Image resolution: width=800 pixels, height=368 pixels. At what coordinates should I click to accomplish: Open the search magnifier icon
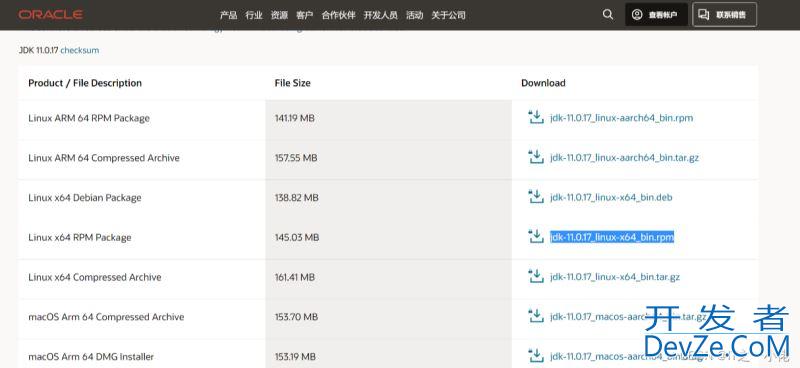point(608,14)
